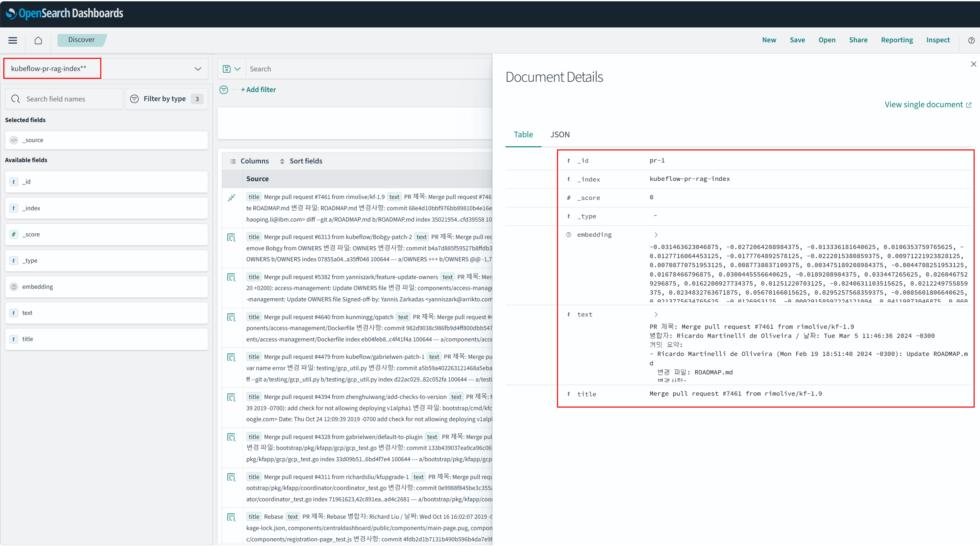Click the home icon
The image size is (980, 546).
click(38, 40)
